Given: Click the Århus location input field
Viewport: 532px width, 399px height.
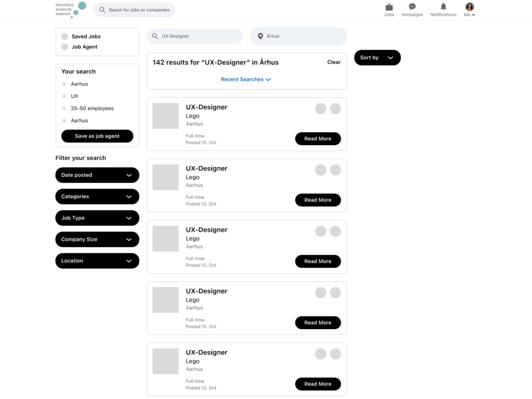Looking at the screenshot, I should [x=299, y=36].
